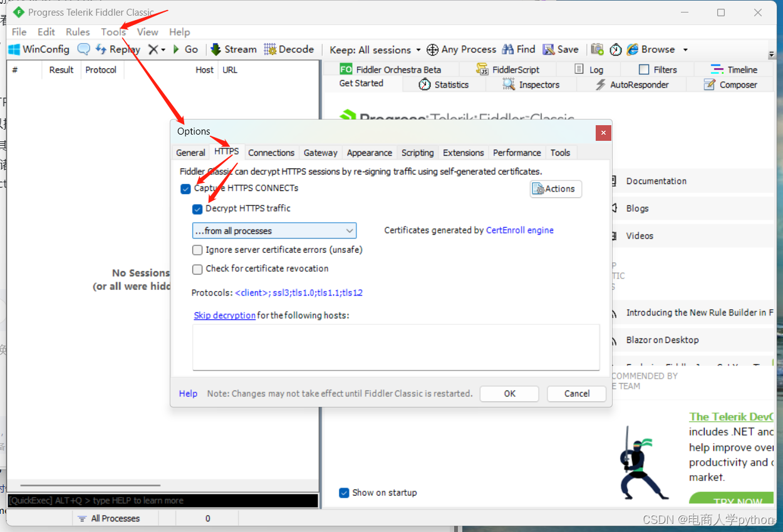Uncheck Capture HTTPS CONNECTs
783x532 pixels.
(185, 188)
